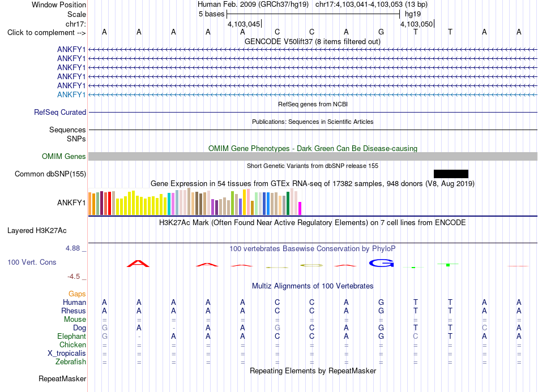Click the ANKFY1 label beside GTEx chart

coord(71,203)
